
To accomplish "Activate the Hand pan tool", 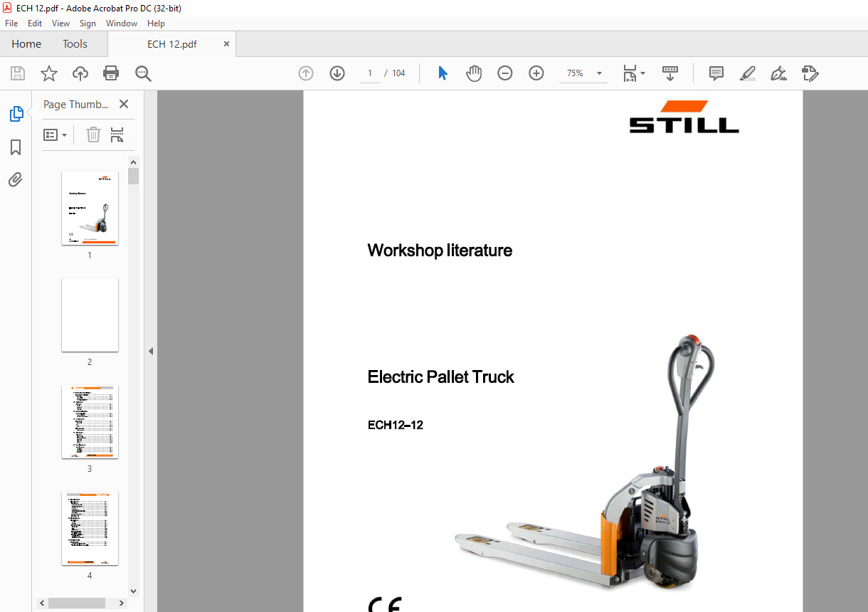I will point(474,73).
